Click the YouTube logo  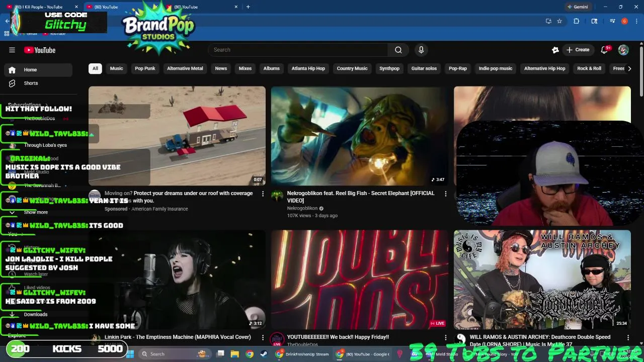coord(40,50)
